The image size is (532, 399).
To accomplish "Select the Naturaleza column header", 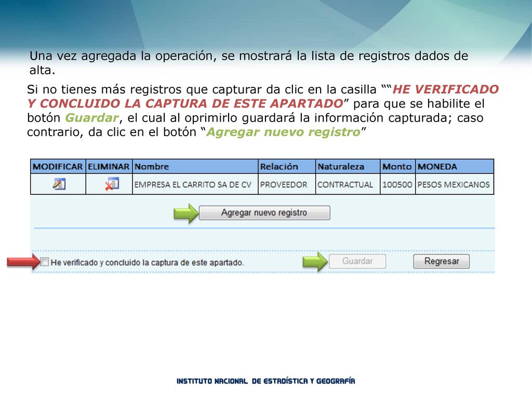I will point(348,167).
